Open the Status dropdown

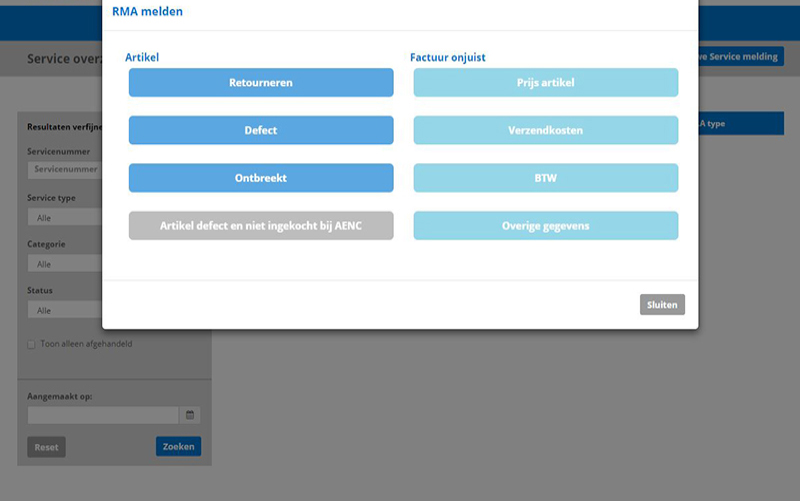coord(65,310)
